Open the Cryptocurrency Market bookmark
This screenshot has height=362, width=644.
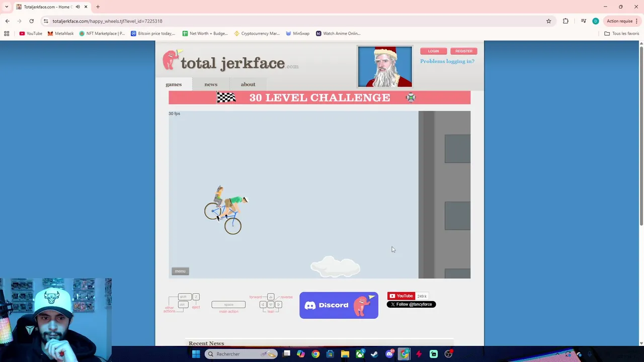point(257,33)
